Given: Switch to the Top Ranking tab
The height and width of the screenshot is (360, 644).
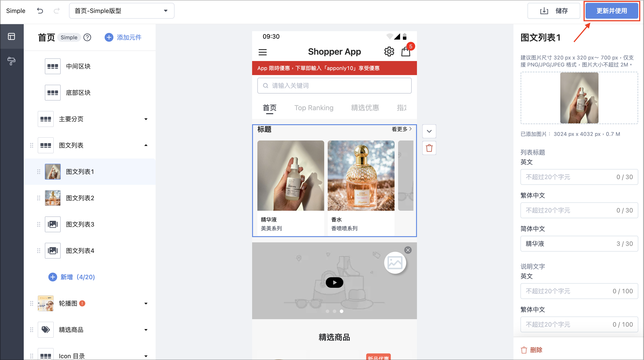Looking at the screenshot, I should click(x=314, y=108).
